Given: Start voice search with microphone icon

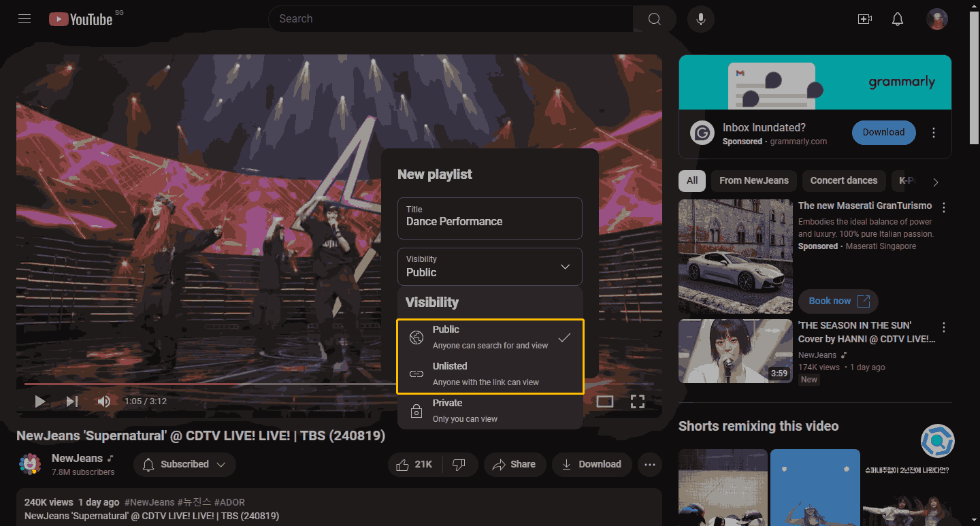Looking at the screenshot, I should tap(700, 19).
